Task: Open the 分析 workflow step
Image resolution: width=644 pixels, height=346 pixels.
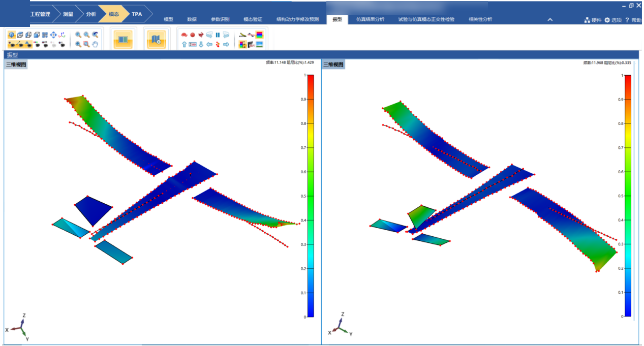Action: tap(90, 14)
